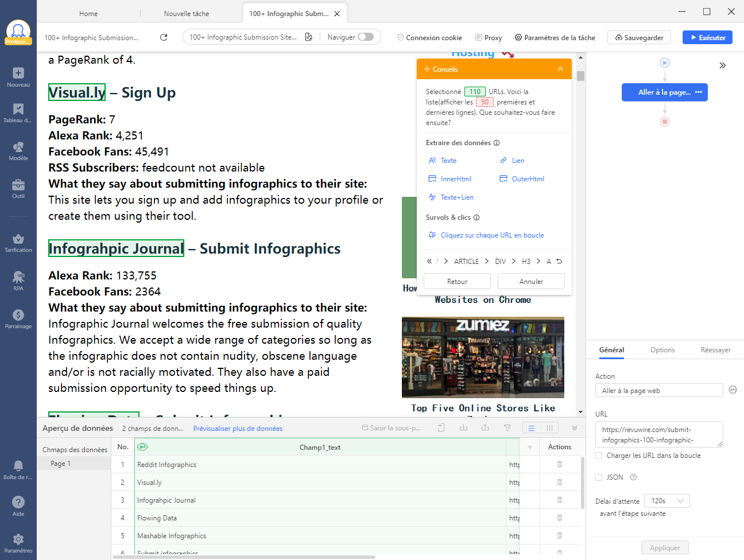This screenshot has width=744, height=560.
Task: Click the import data icon in preview toolbar
Action: (x=463, y=428)
